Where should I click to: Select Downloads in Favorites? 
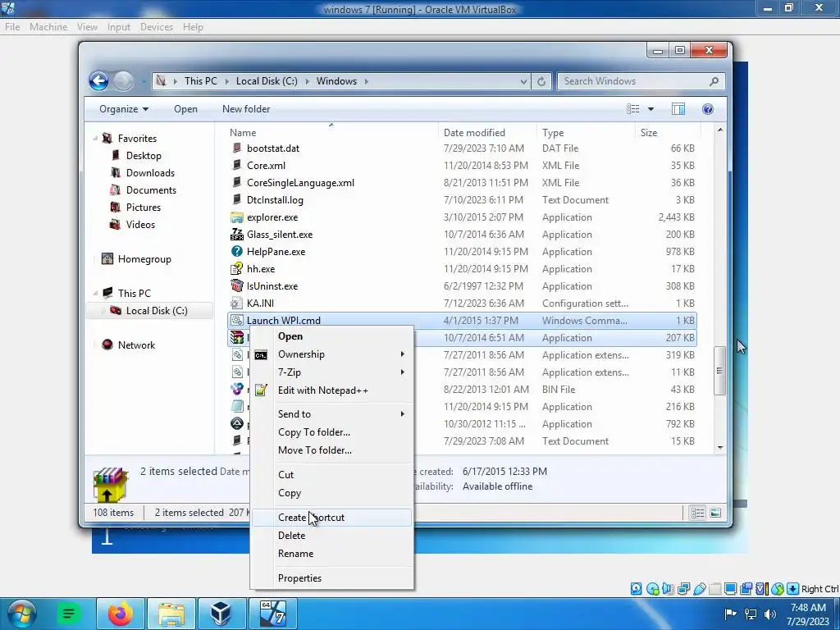click(x=151, y=173)
